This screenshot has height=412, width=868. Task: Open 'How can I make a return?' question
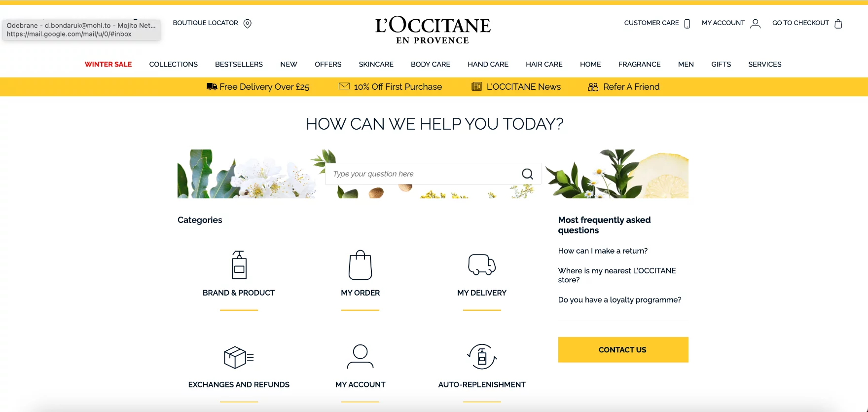click(x=603, y=251)
